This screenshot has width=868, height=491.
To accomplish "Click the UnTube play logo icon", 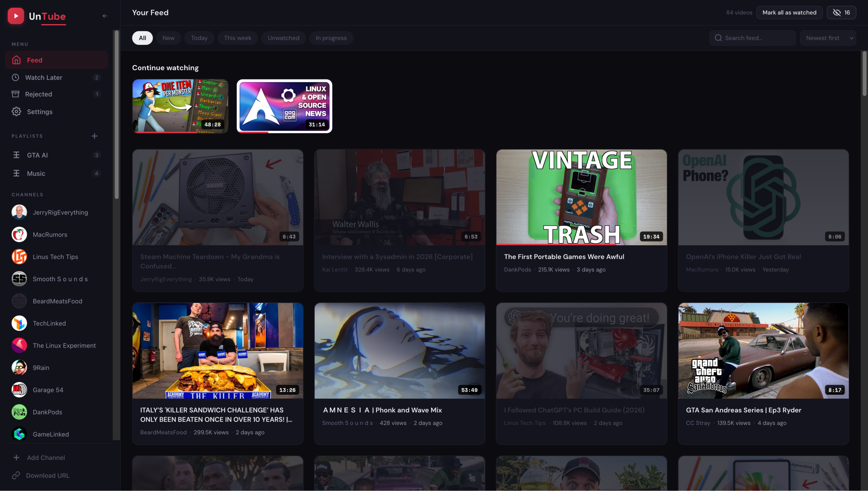I will click(x=16, y=16).
